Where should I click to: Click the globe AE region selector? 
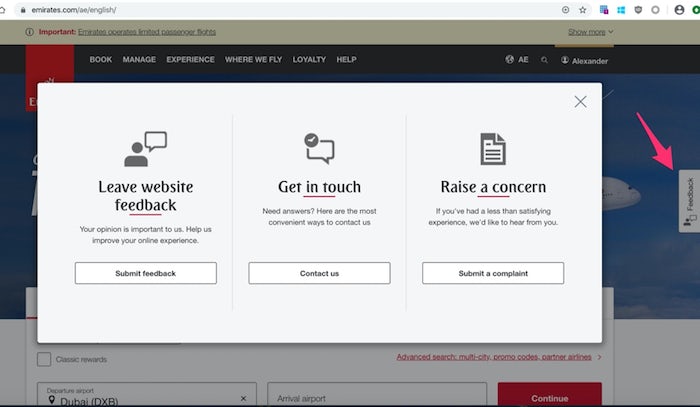[x=517, y=60]
